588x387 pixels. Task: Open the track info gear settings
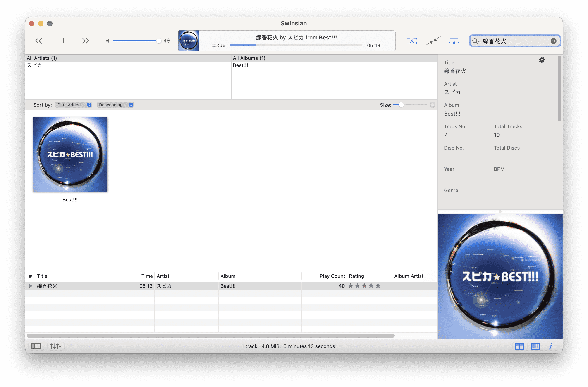click(542, 60)
